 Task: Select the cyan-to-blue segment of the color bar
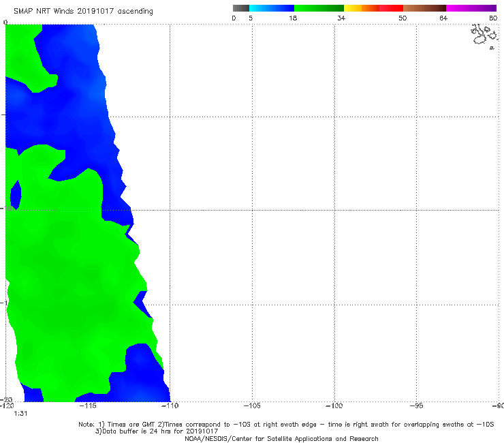coord(272,8)
